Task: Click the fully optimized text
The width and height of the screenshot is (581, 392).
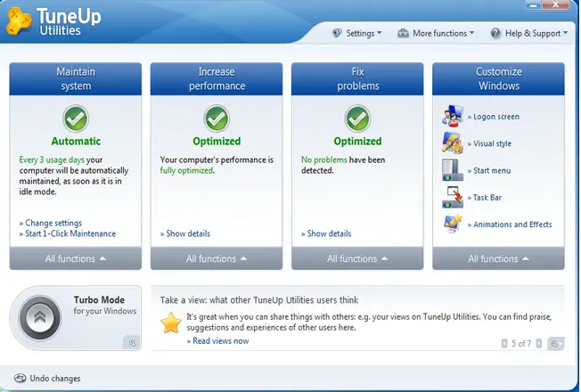Action: click(186, 170)
